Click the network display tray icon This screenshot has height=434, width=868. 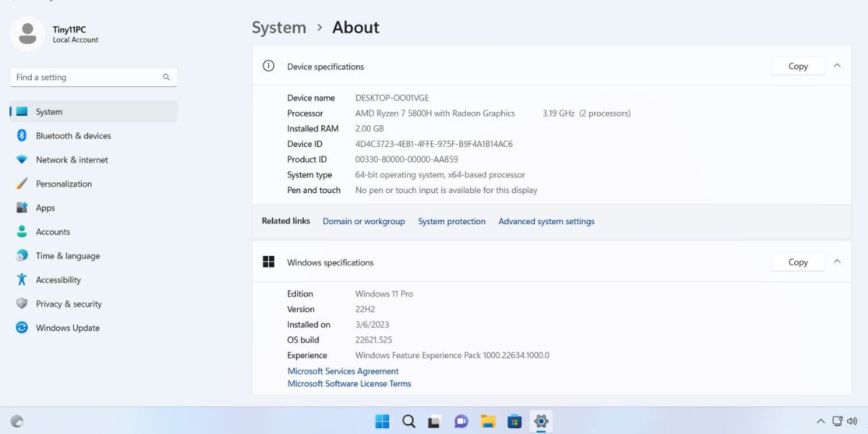(838, 421)
